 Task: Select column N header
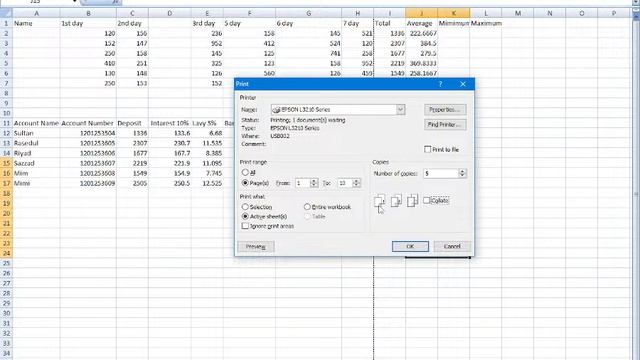pyautogui.click(x=550, y=13)
